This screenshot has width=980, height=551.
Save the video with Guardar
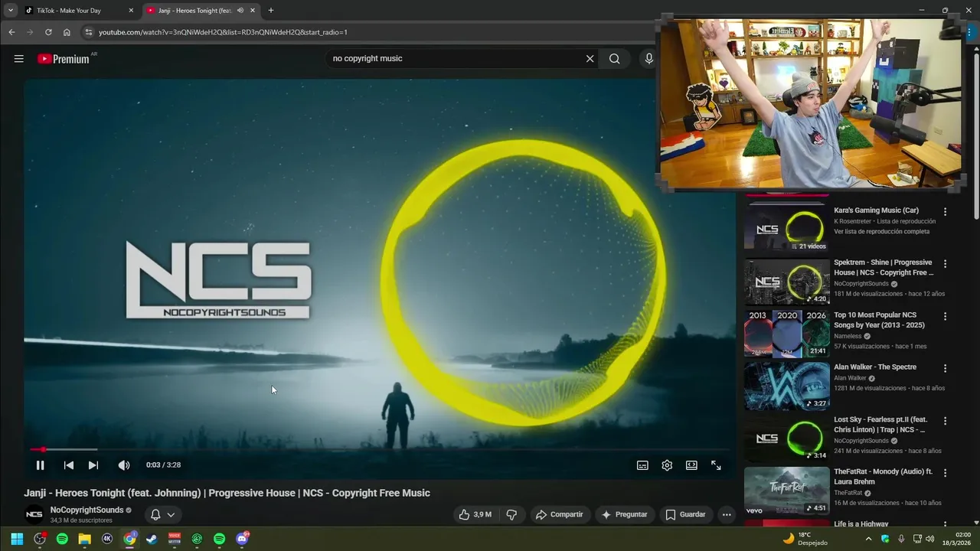(685, 515)
